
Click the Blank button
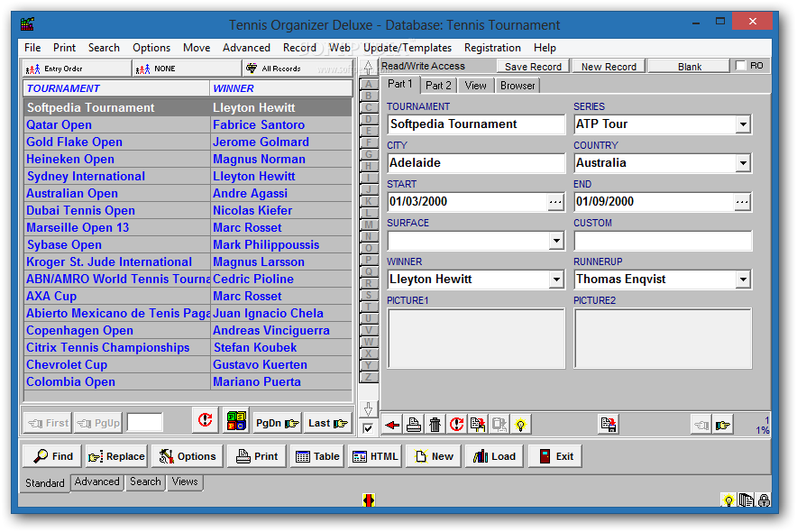(x=689, y=67)
